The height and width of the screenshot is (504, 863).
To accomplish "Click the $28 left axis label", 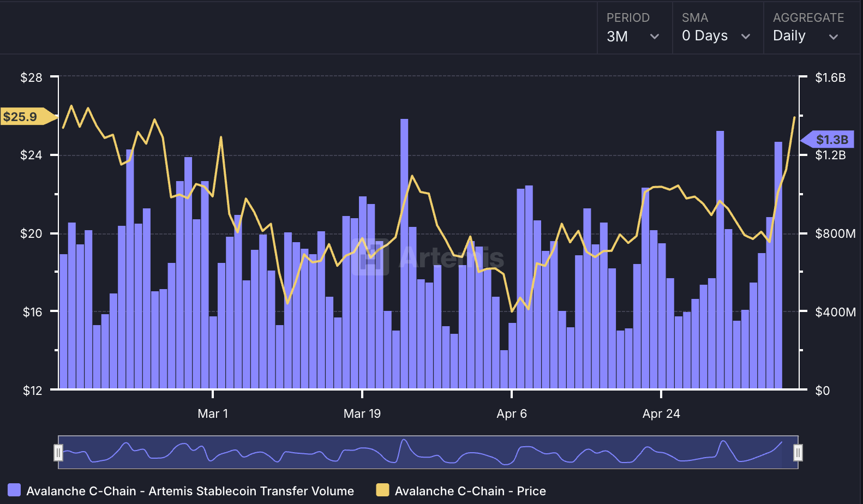I will coord(31,77).
